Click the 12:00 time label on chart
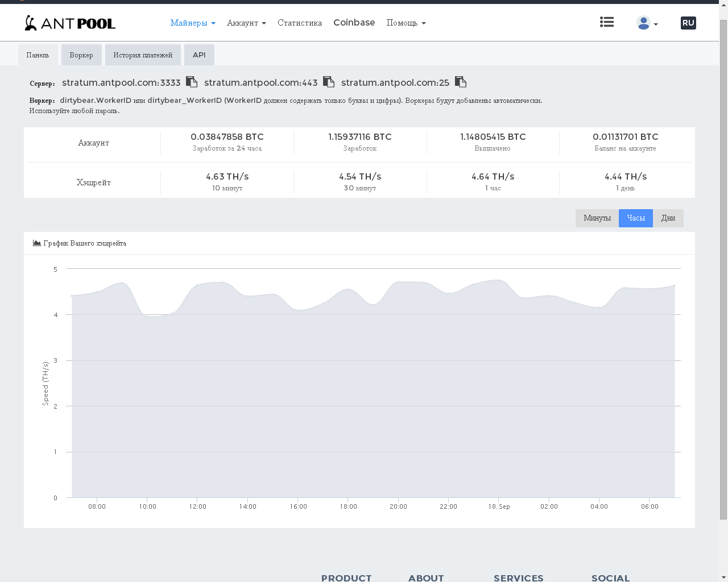The height and width of the screenshot is (582, 728). [x=198, y=506]
